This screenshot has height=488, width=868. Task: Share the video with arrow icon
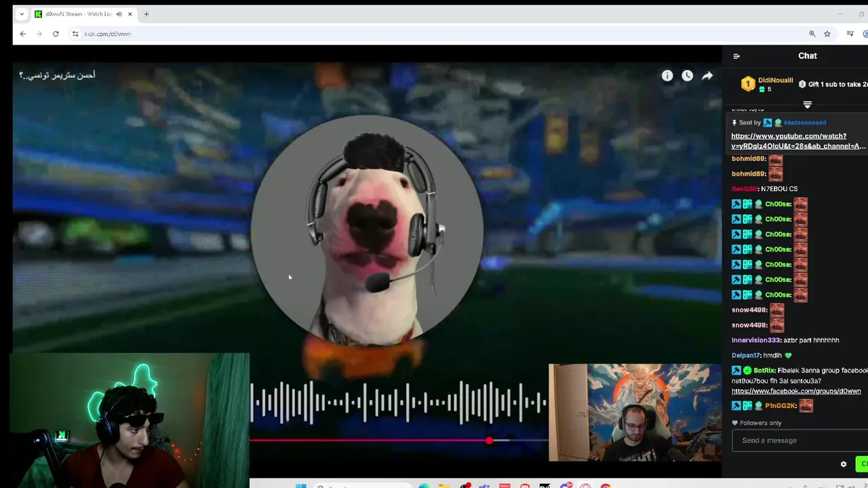[707, 76]
